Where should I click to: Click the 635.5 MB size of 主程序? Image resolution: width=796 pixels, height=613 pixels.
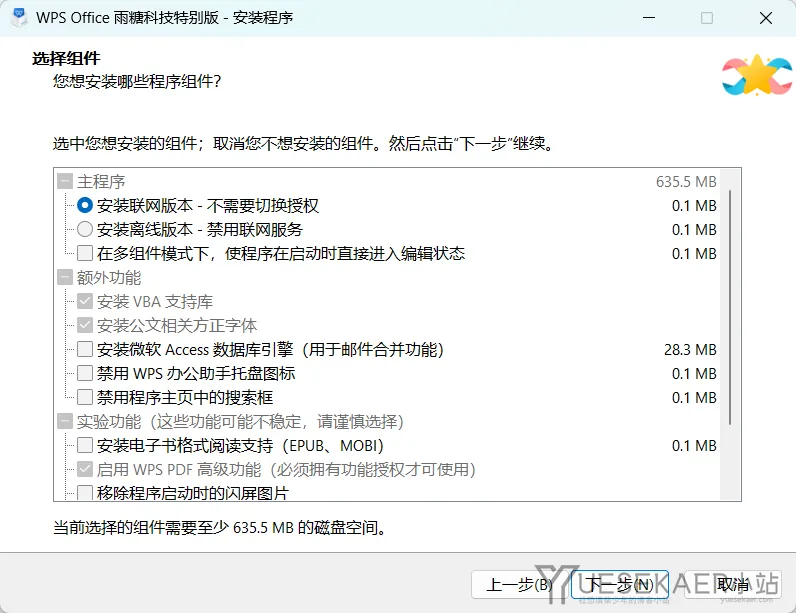[686, 181]
